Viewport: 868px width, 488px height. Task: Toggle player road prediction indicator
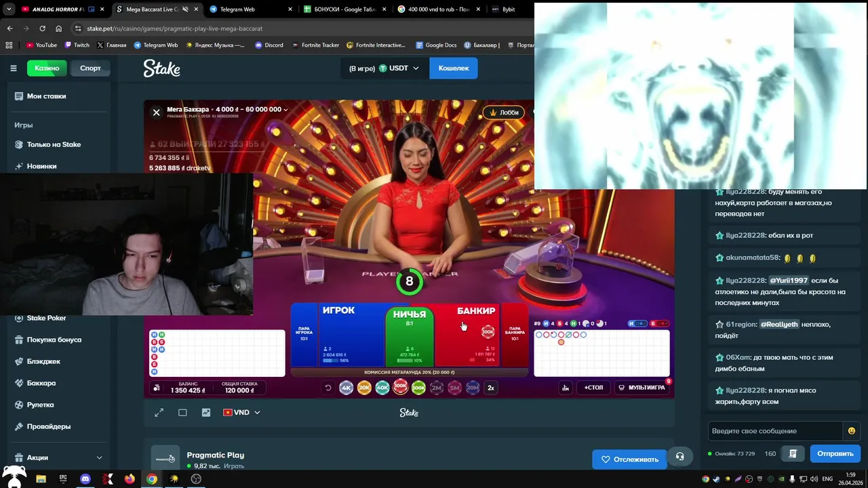pos(637,323)
